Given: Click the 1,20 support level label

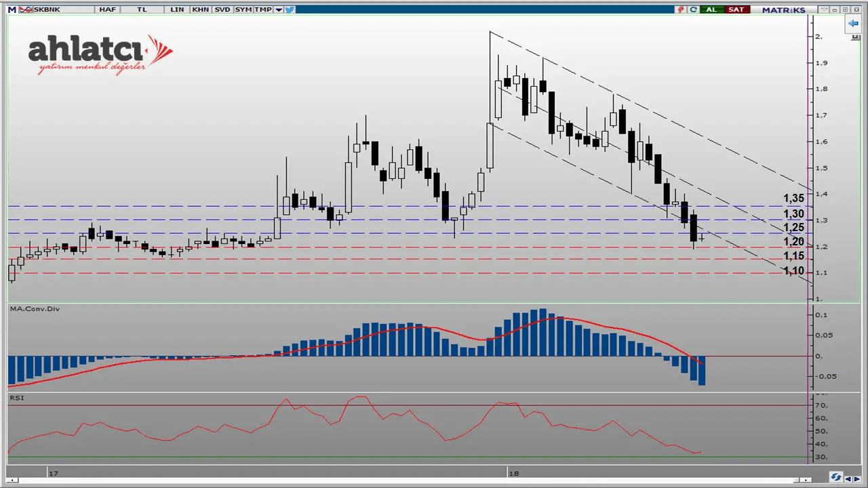Looking at the screenshot, I should [793, 242].
